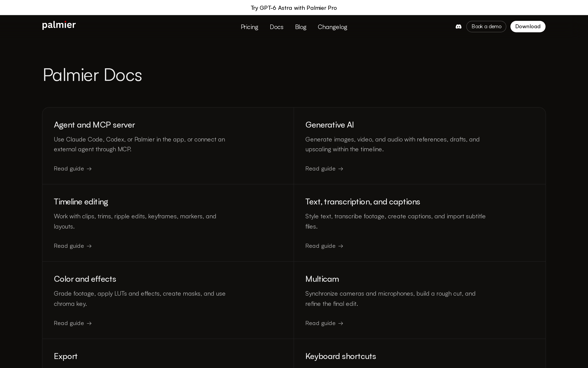
Task: Open the Discord icon link
Action: (458, 27)
